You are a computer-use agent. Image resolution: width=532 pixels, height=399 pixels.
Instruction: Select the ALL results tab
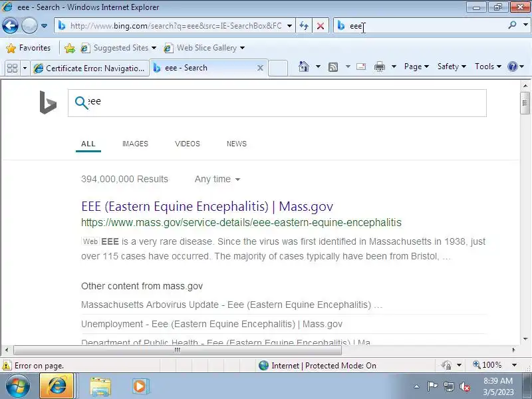pos(88,144)
